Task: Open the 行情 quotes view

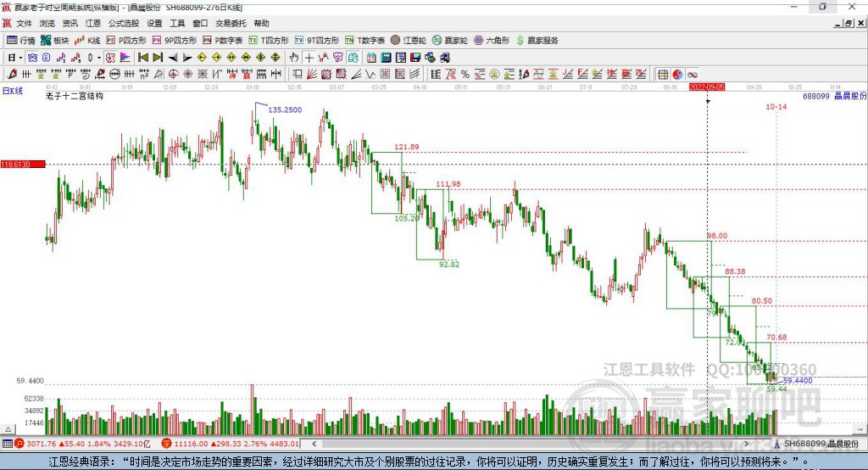Action: [x=20, y=41]
